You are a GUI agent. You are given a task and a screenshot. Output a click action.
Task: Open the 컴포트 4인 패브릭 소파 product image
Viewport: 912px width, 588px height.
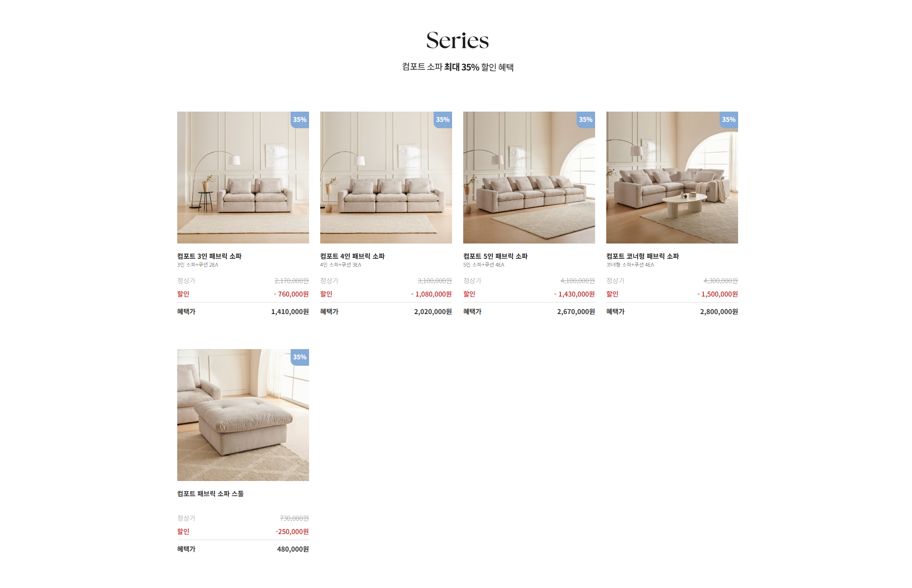point(386,178)
